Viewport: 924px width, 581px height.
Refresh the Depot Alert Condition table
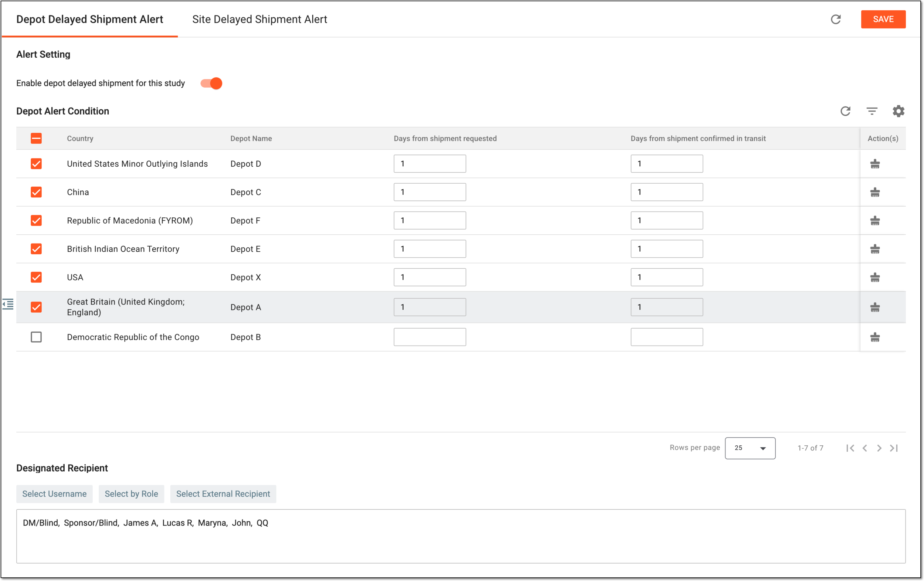point(845,111)
